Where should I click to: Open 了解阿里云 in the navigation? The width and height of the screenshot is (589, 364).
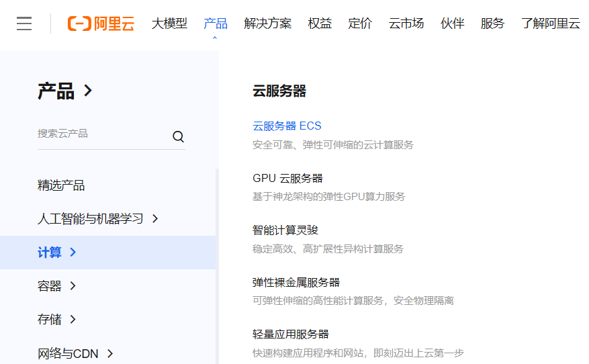click(551, 24)
